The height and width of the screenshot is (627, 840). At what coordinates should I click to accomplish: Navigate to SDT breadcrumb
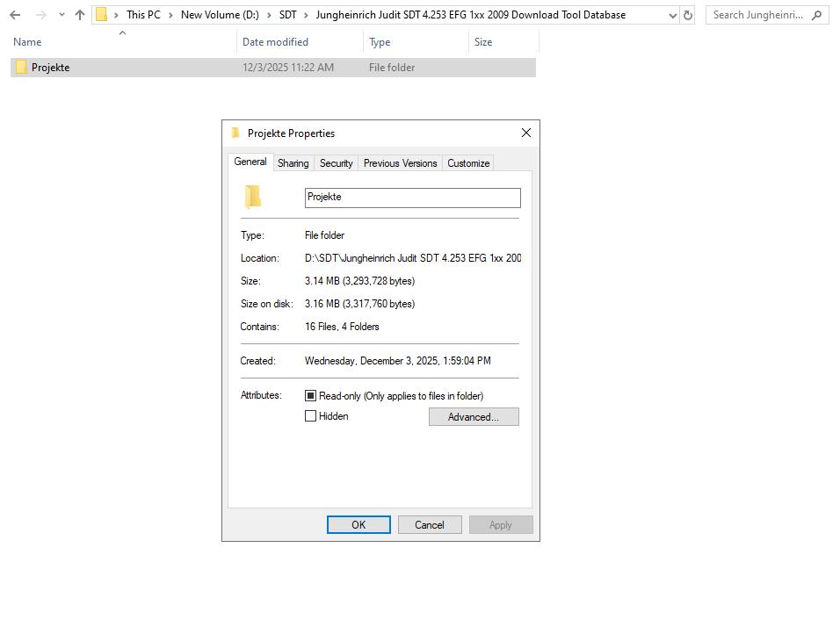[287, 15]
